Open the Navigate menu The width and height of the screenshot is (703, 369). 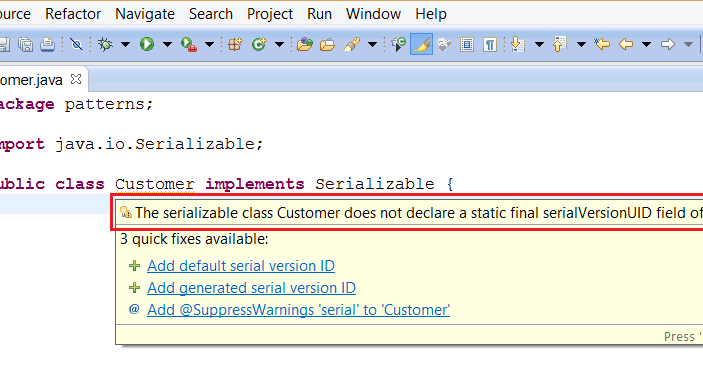(145, 14)
